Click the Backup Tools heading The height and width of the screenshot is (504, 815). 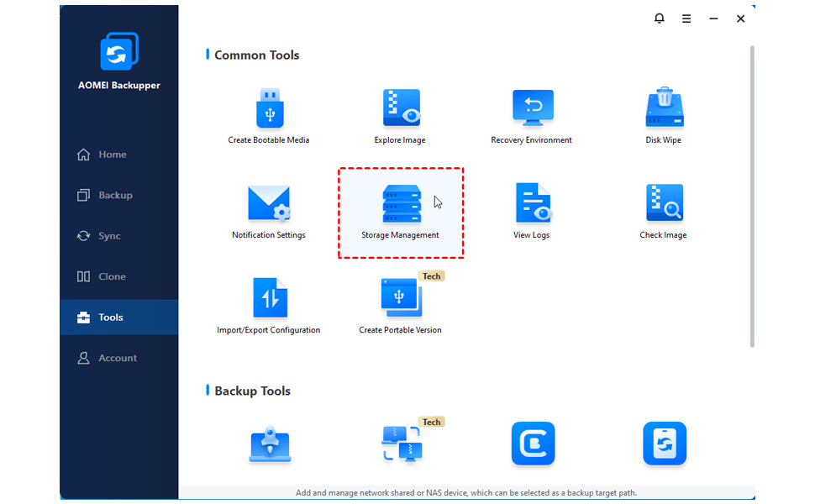252,391
